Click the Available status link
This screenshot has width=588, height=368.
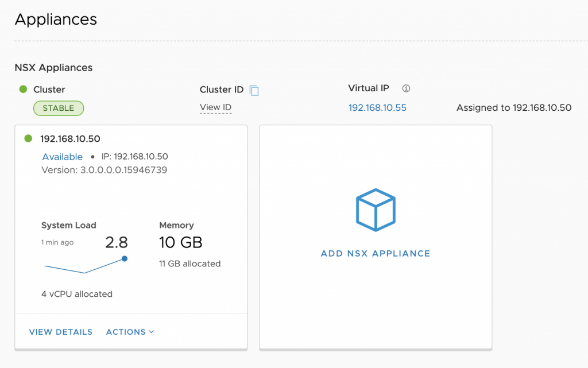(62, 157)
